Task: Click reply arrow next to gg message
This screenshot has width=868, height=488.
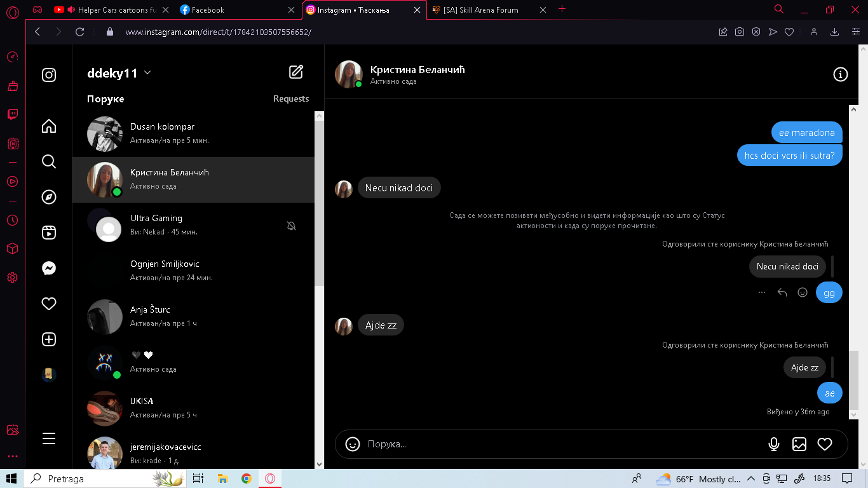Action: pos(782,292)
